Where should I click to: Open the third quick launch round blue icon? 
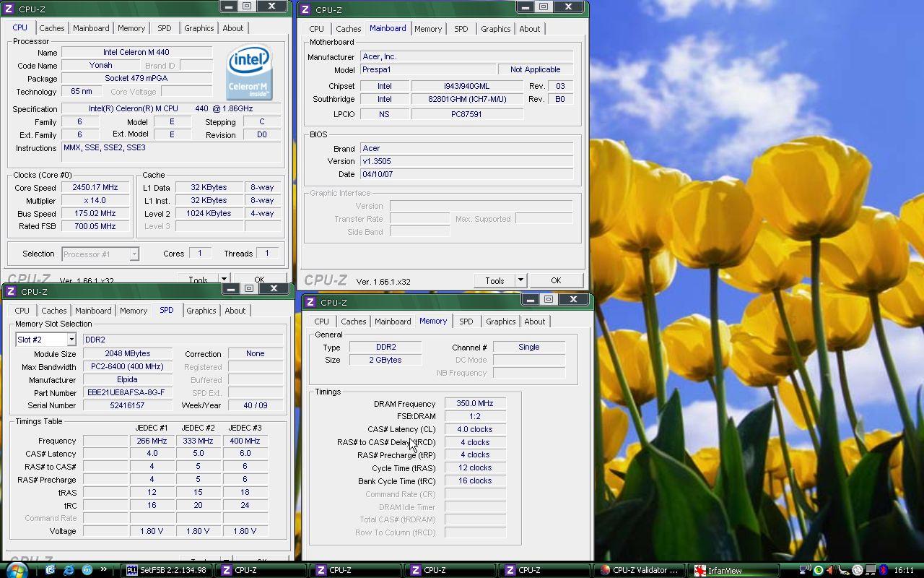(x=87, y=570)
